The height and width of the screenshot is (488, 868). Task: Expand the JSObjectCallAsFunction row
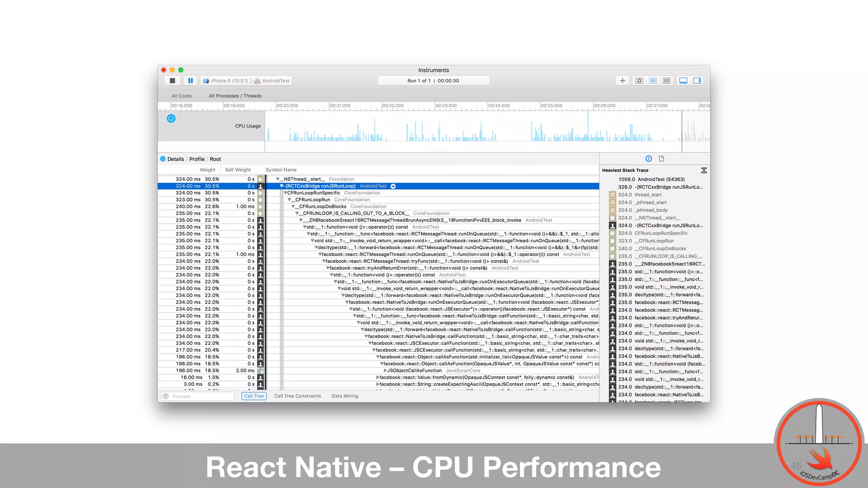click(385, 371)
